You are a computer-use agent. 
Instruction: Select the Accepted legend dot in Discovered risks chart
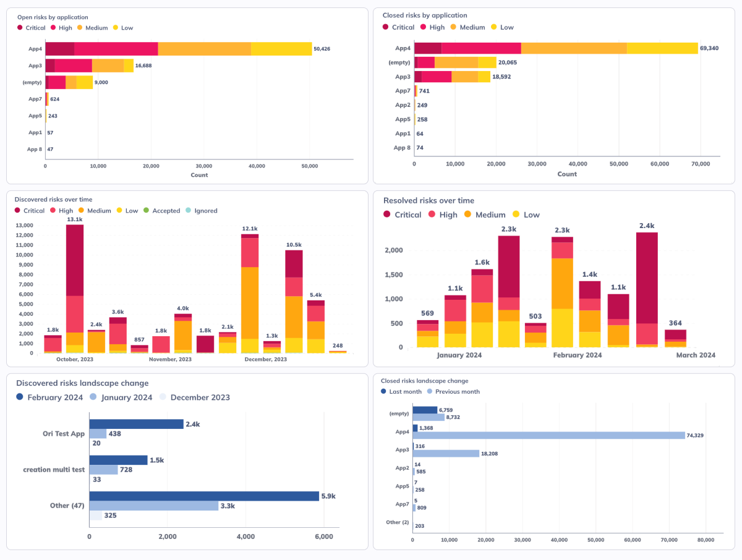(147, 211)
